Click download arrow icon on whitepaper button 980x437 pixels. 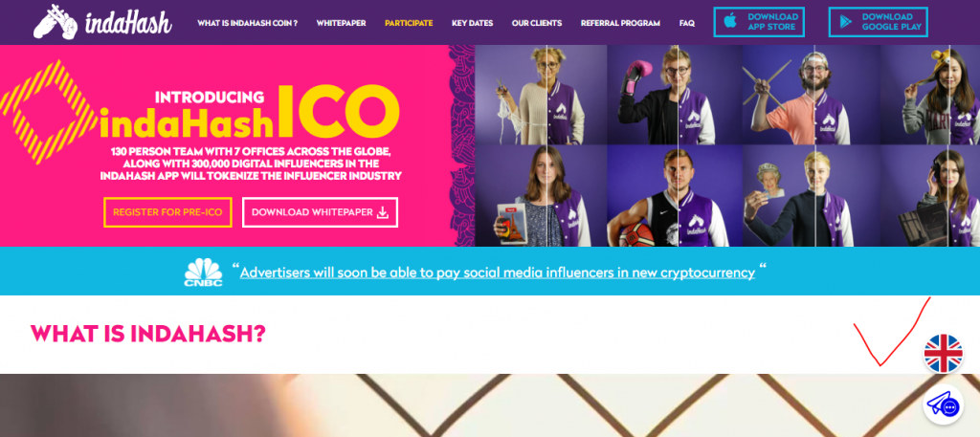tap(383, 212)
